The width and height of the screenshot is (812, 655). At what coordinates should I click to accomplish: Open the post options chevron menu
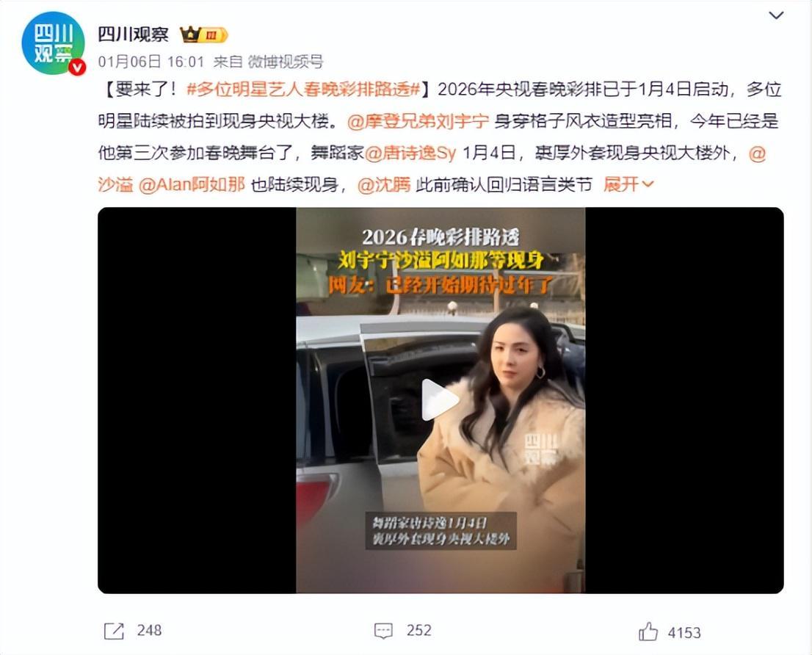coord(776,15)
